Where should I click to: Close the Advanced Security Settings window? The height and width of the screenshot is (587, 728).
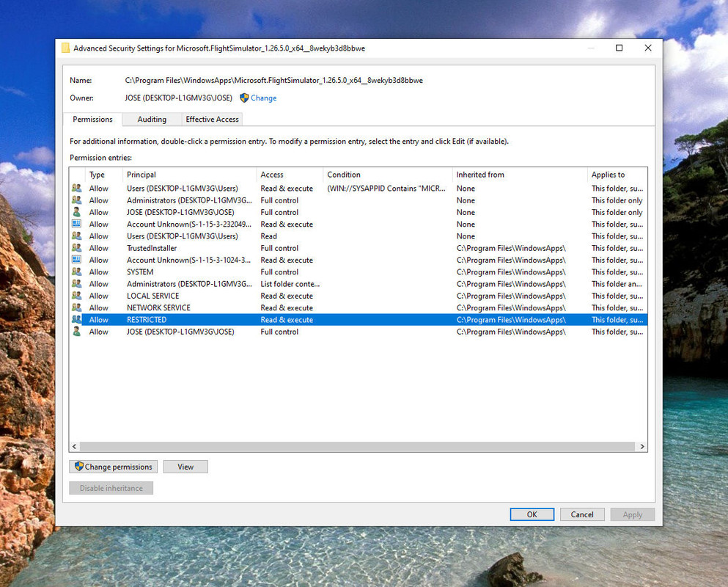coord(648,48)
